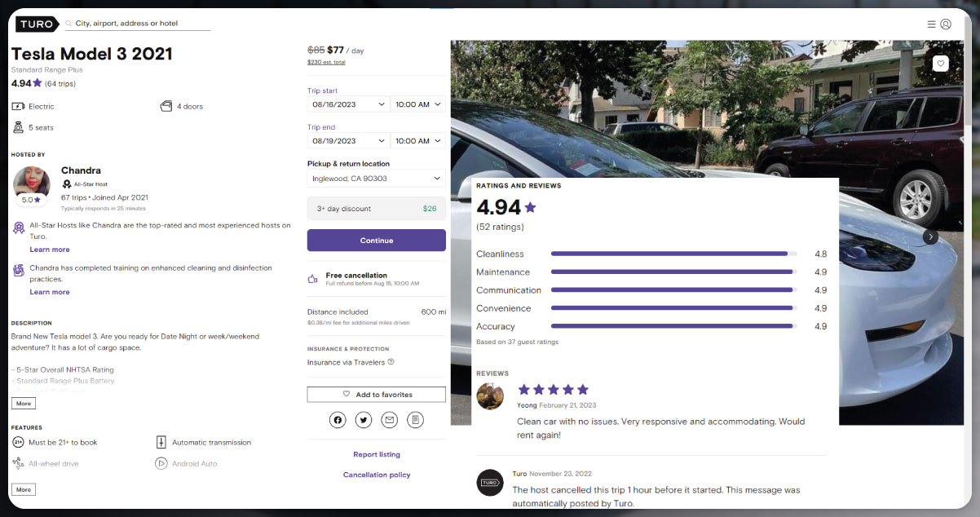Image resolution: width=980 pixels, height=517 pixels.
Task: Open the user account profile icon
Action: (946, 24)
